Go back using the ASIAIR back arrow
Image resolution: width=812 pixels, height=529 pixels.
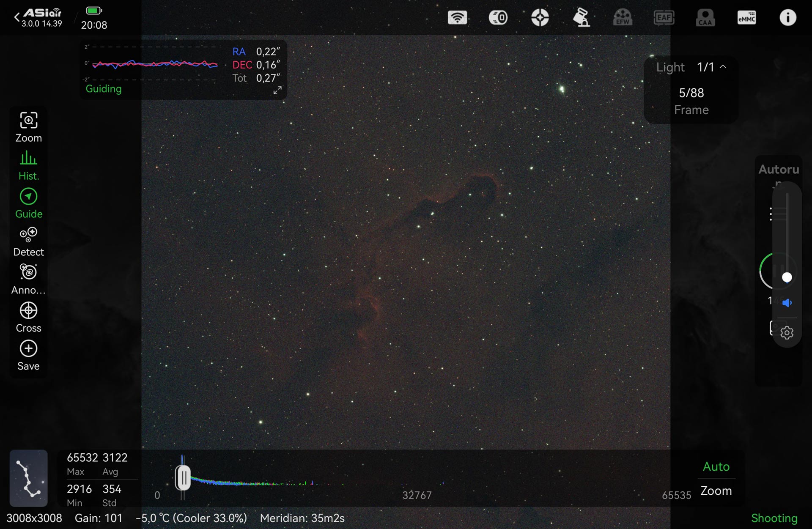coord(17,18)
